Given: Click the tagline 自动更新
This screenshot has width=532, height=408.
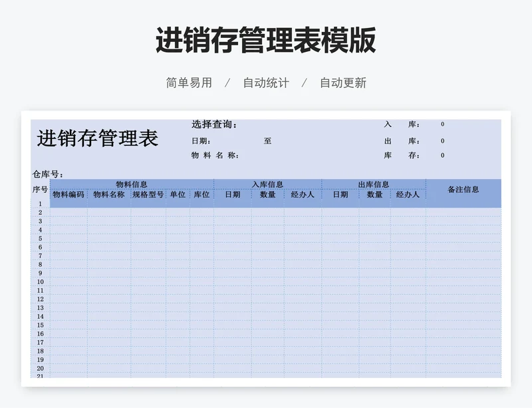Looking at the screenshot, I should (343, 83).
